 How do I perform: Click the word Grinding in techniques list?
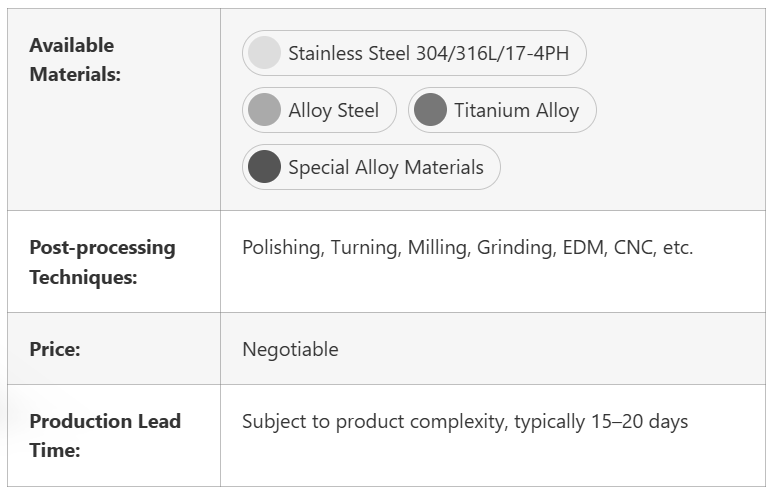coord(513,247)
